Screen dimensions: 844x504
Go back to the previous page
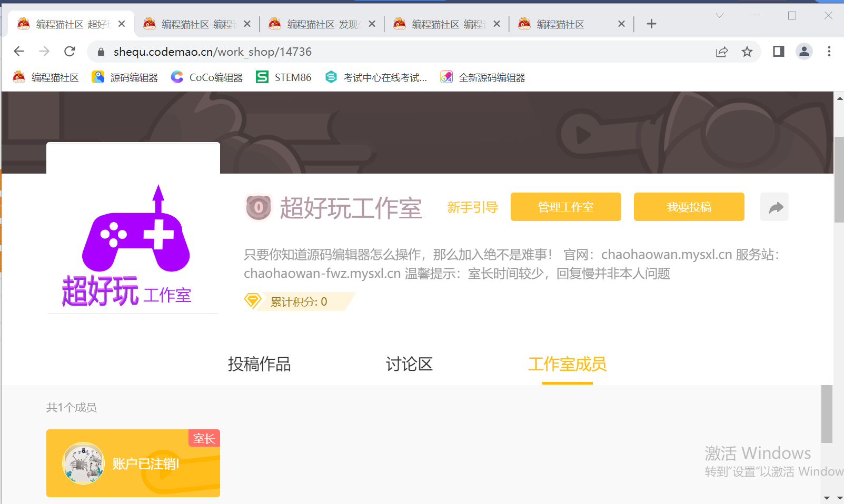19,52
